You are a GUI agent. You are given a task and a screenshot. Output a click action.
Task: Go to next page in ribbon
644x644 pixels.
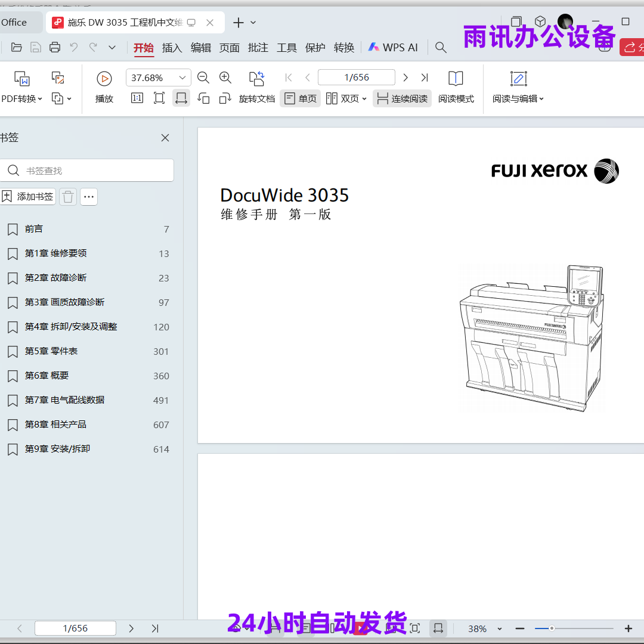405,78
